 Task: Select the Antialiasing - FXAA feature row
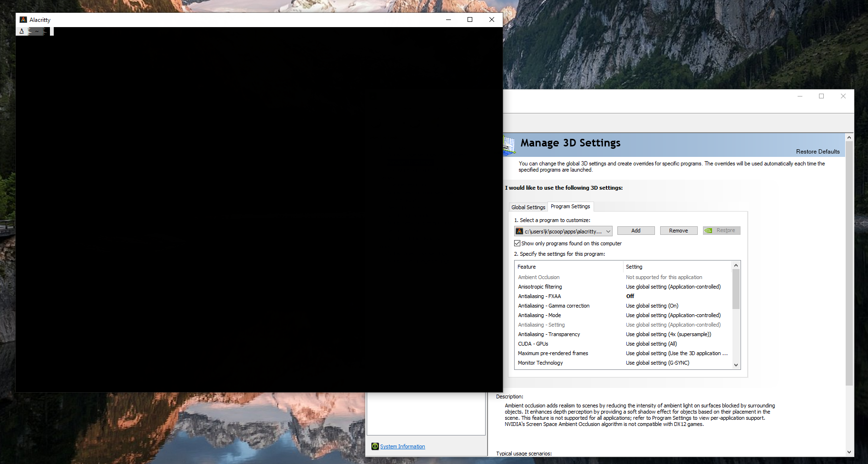(x=539, y=296)
